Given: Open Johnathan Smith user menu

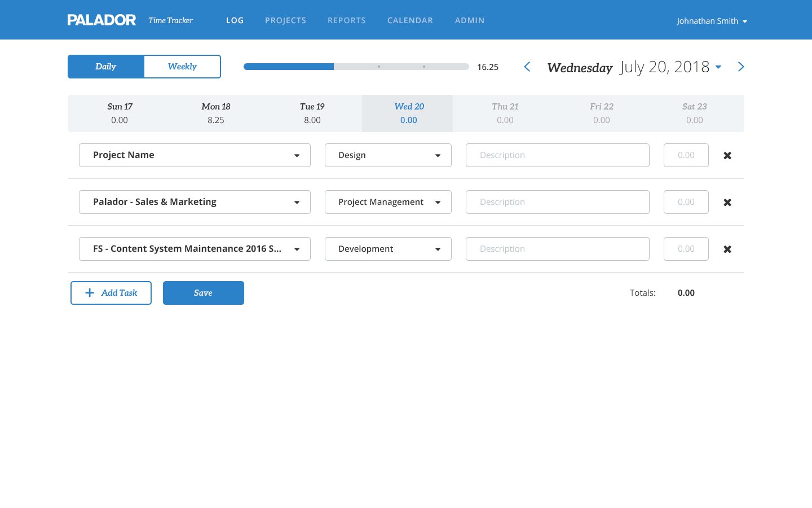Looking at the screenshot, I should (x=712, y=21).
